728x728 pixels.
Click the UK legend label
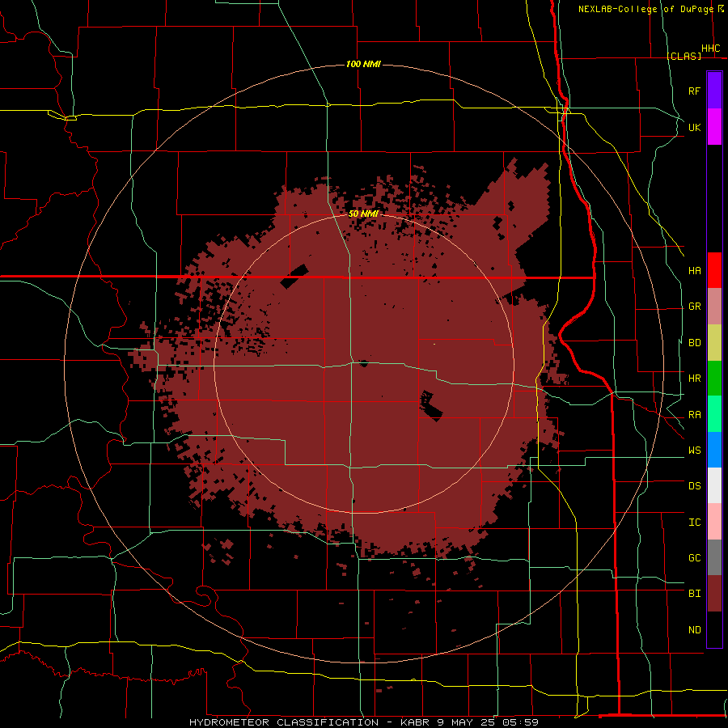point(694,127)
